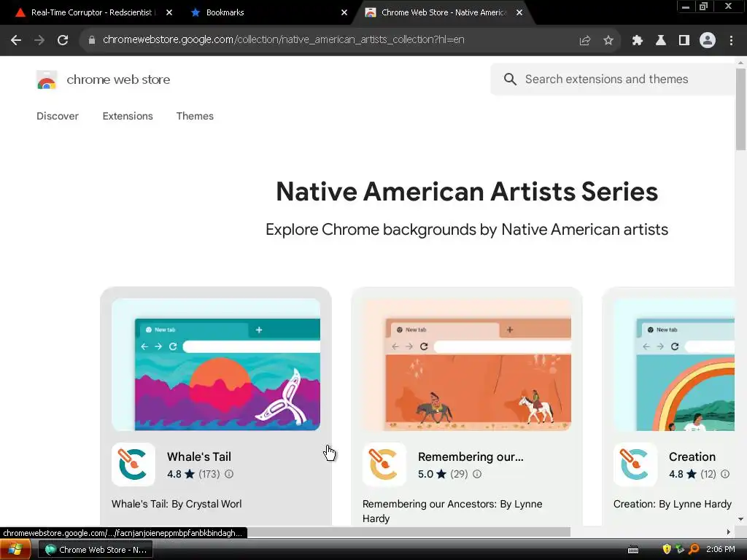Reload the Chrome Web Store page
The image size is (747, 560).
click(63, 40)
